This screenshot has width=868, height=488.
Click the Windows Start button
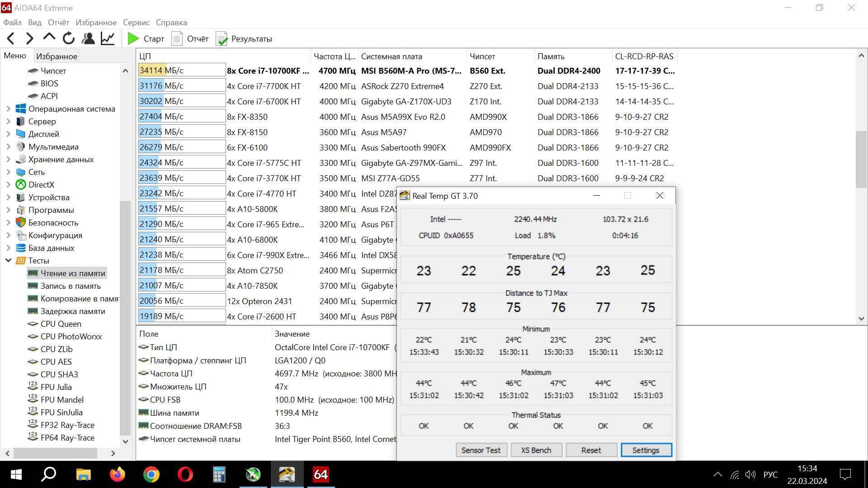(x=16, y=474)
